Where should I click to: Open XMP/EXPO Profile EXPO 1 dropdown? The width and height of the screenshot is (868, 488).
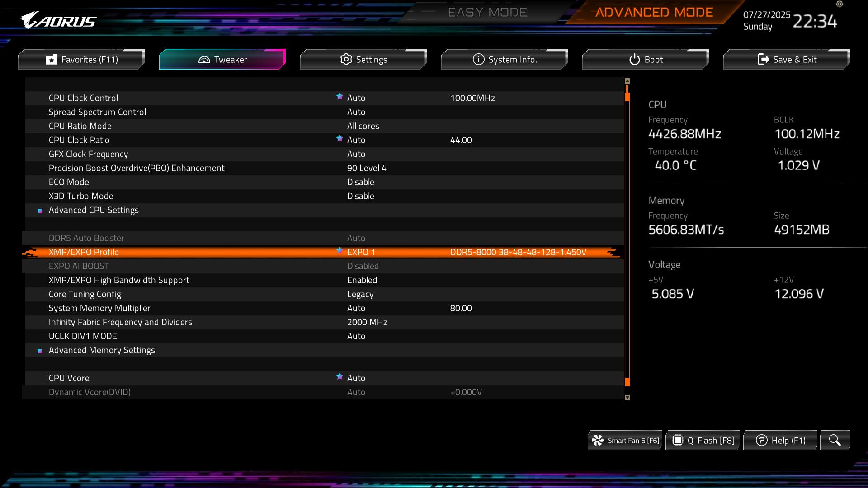361,252
